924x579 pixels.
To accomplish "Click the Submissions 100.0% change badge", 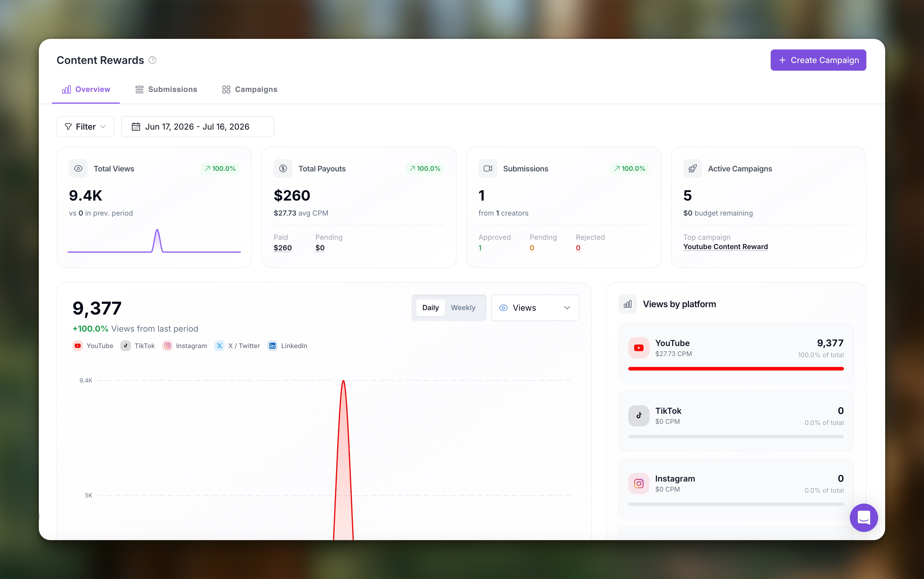I will point(629,168).
